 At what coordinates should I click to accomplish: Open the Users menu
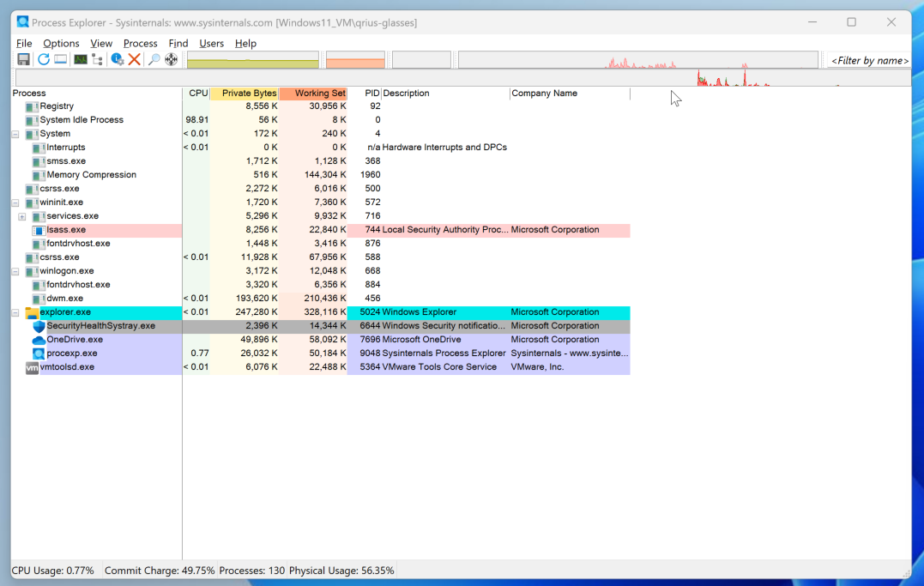(211, 43)
